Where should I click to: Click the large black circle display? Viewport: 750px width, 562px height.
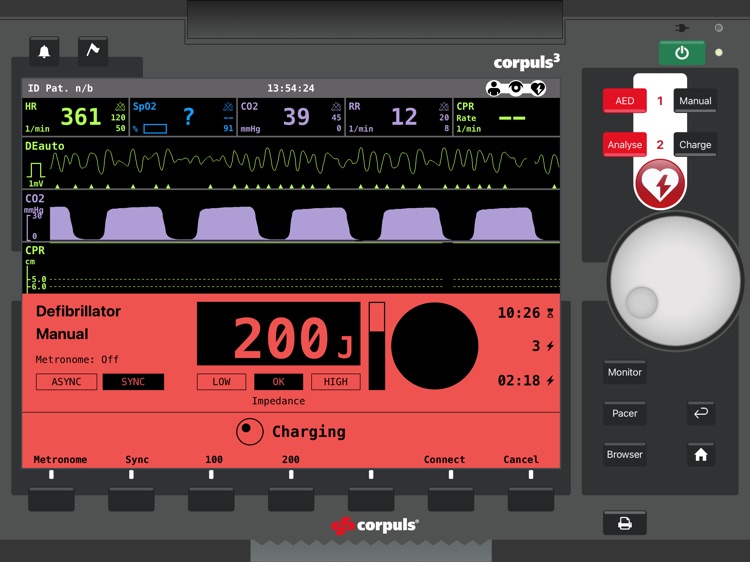(x=434, y=346)
